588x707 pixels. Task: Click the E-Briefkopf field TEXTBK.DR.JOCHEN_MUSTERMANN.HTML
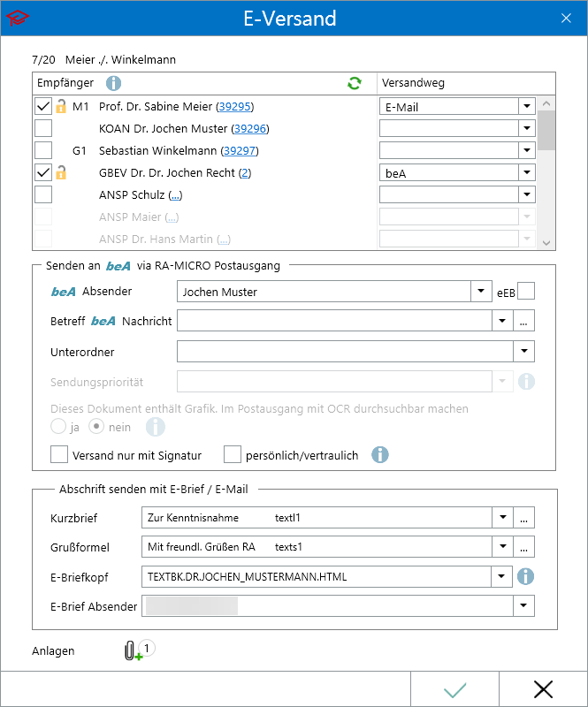(317, 577)
